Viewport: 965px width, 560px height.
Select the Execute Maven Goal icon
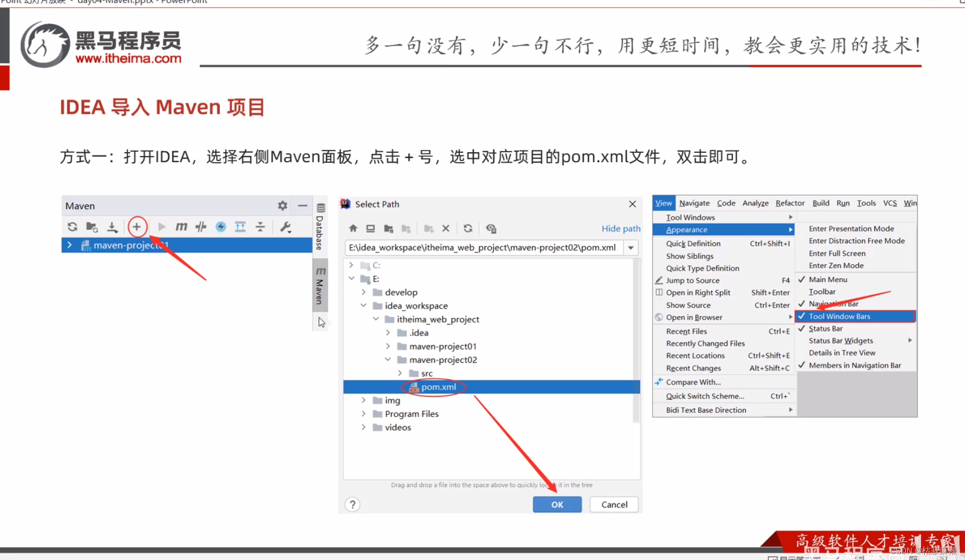point(181,226)
